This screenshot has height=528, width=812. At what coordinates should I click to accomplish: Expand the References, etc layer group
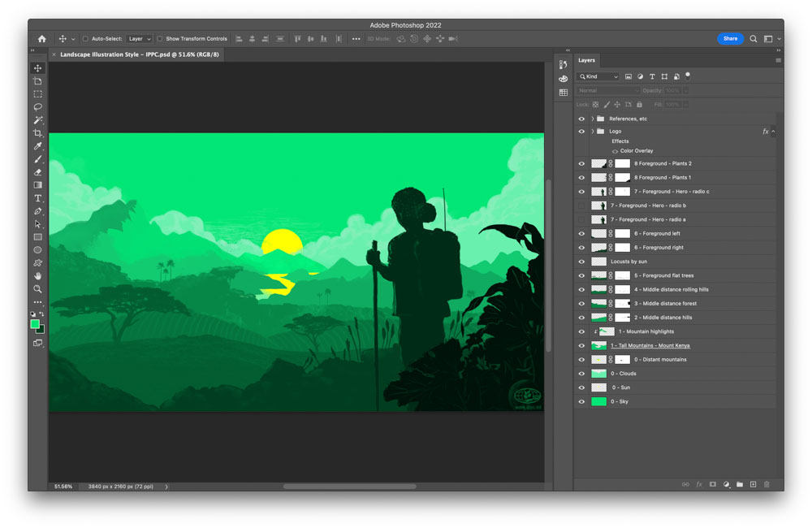pos(592,119)
